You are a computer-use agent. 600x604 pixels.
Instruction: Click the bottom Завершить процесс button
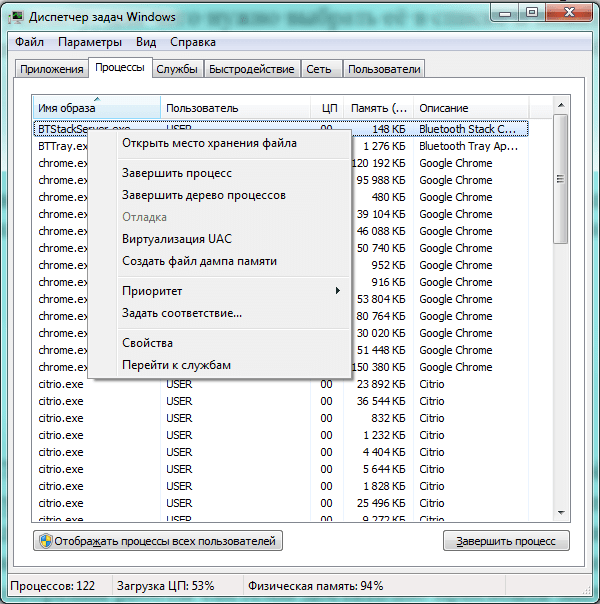506,541
